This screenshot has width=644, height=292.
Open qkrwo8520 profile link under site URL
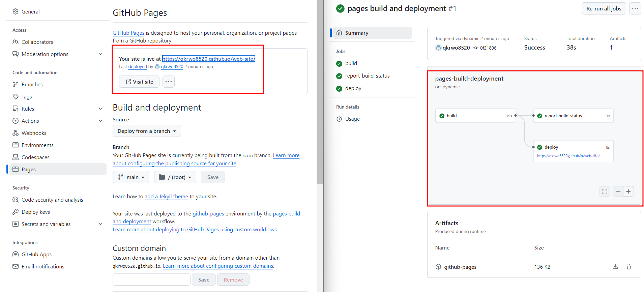172,66
